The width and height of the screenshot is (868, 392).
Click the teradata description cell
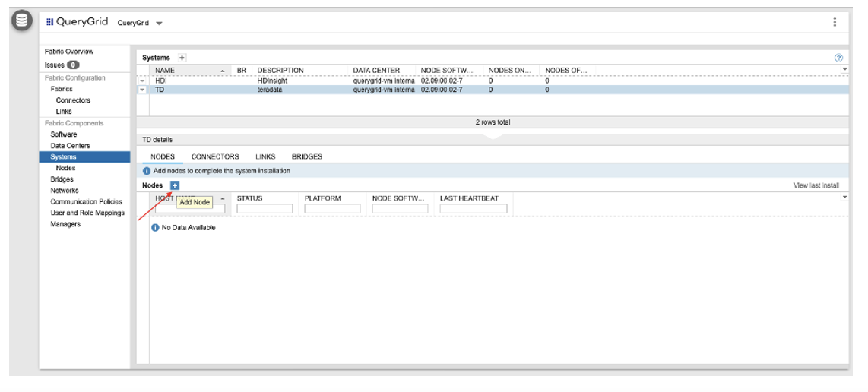point(270,89)
